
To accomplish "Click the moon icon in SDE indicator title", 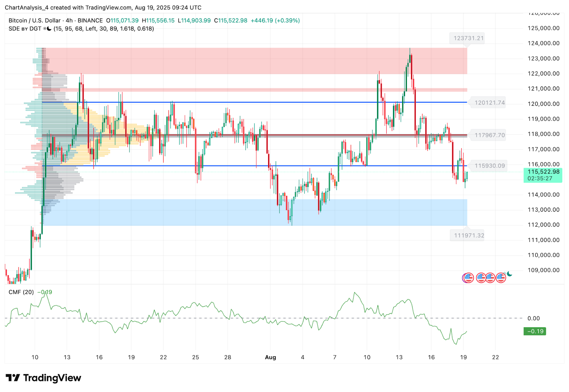I will [49, 29].
